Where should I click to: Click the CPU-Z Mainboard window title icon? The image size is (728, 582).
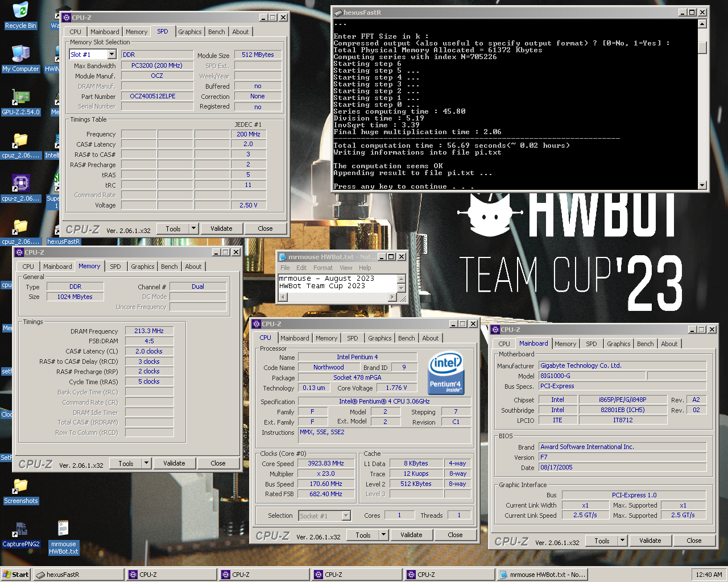point(495,330)
